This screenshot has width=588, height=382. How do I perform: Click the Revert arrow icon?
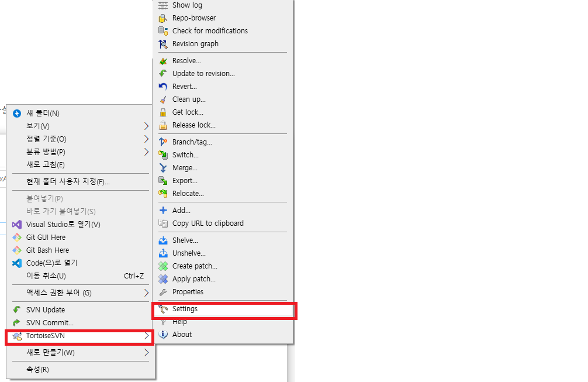pos(162,87)
